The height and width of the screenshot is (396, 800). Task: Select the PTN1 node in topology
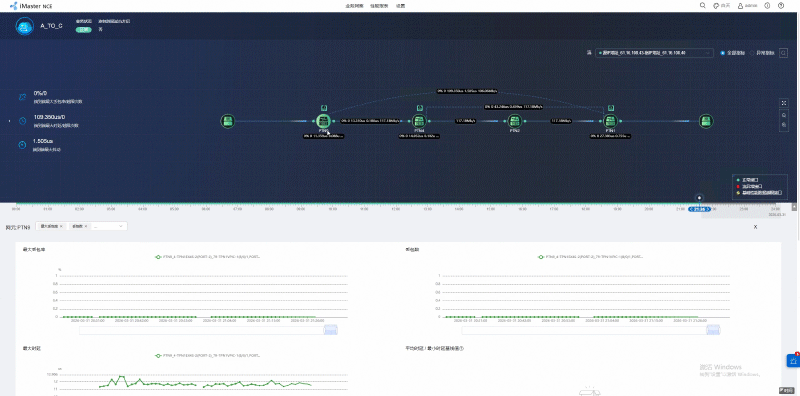[x=611, y=121]
